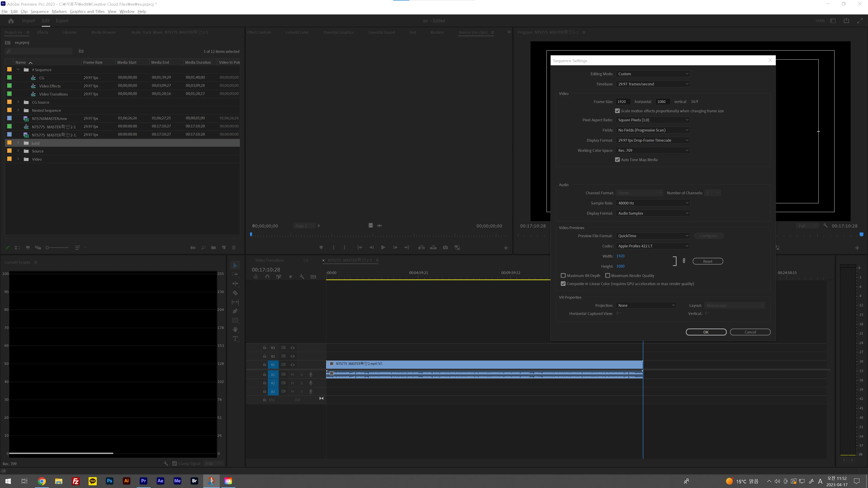
Task: Open the Timebase dropdown
Action: coord(653,84)
